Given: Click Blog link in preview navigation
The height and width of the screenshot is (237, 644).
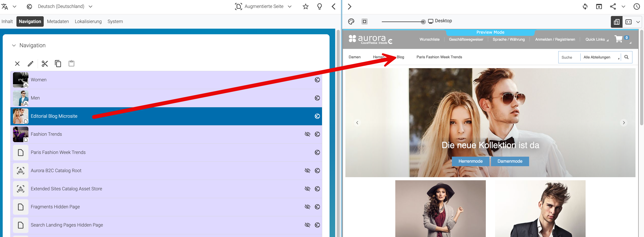Looking at the screenshot, I should point(400,57).
